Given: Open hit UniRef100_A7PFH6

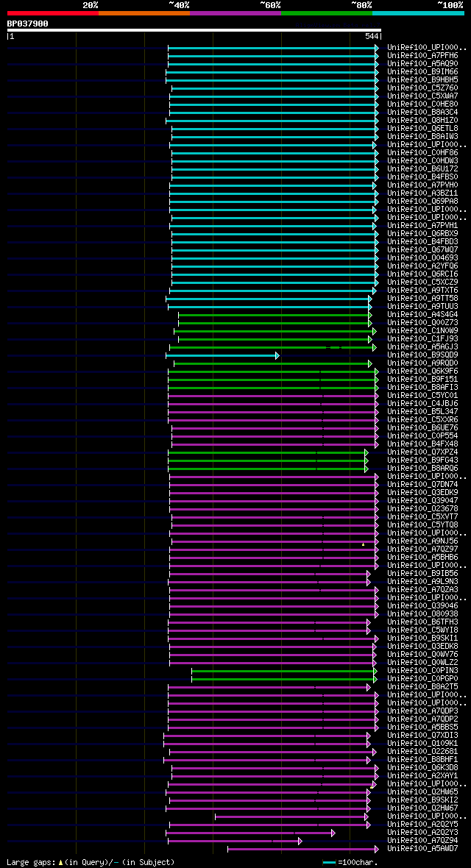Looking at the screenshot, I should 422,56.
